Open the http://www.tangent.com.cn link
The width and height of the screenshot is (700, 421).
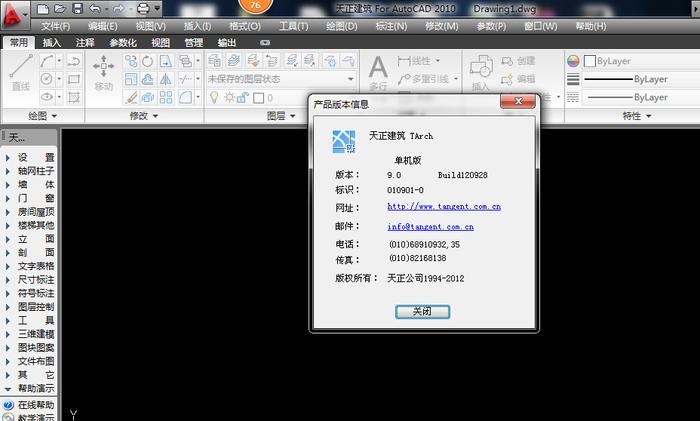[x=444, y=206]
